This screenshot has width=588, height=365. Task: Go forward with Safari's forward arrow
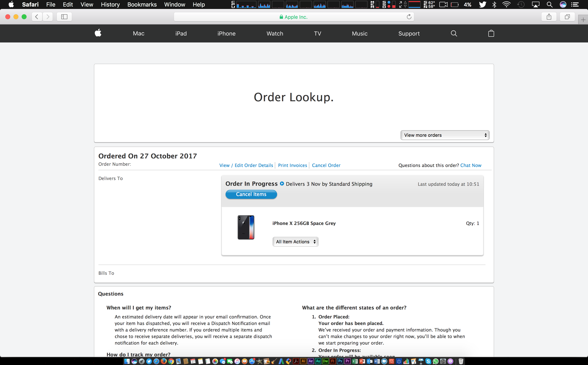48,17
